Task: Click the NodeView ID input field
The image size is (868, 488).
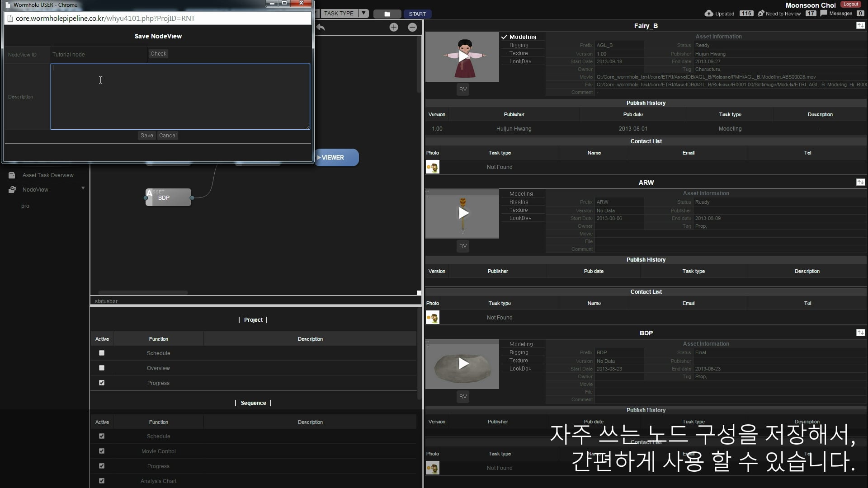Action: [x=99, y=55]
